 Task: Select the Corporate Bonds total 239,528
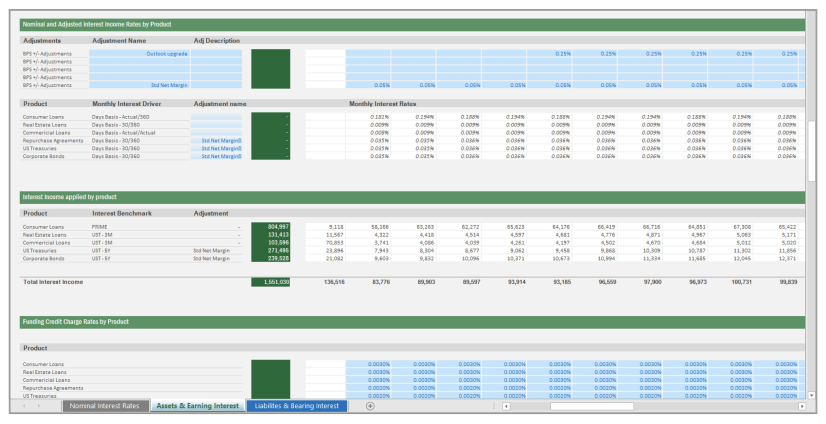[x=271, y=259]
